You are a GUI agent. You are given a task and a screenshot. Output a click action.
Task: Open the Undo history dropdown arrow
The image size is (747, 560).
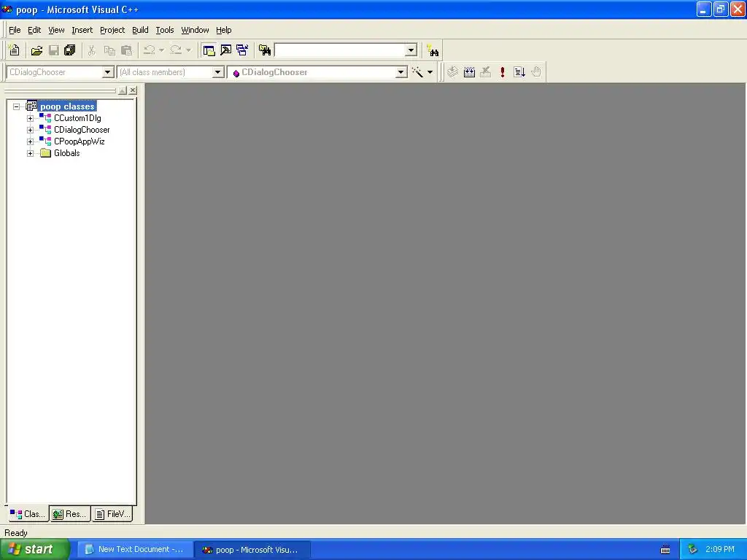(x=161, y=50)
